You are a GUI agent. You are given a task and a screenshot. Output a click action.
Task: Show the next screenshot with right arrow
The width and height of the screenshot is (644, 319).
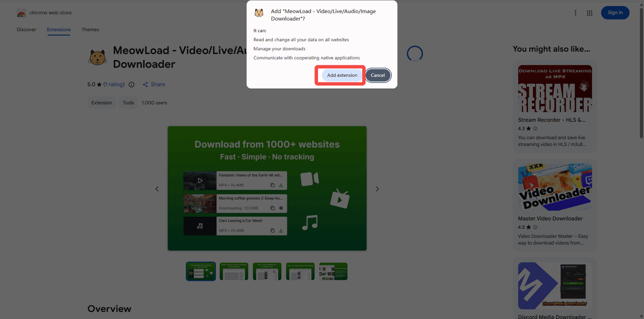(377, 189)
